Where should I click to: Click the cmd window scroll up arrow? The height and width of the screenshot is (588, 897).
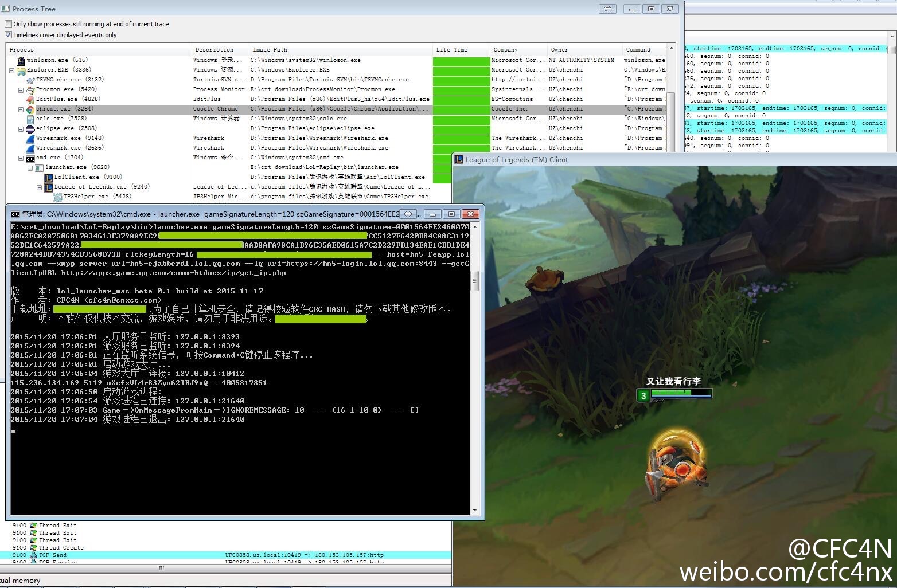click(475, 227)
